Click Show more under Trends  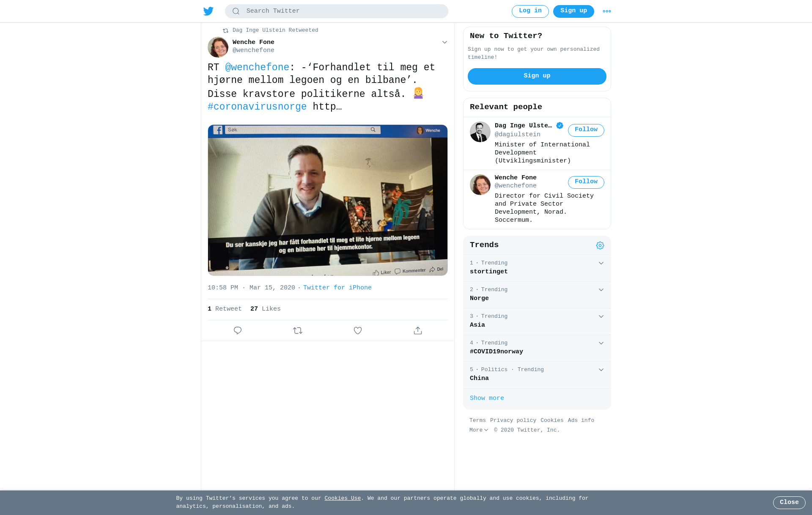click(x=487, y=398)
